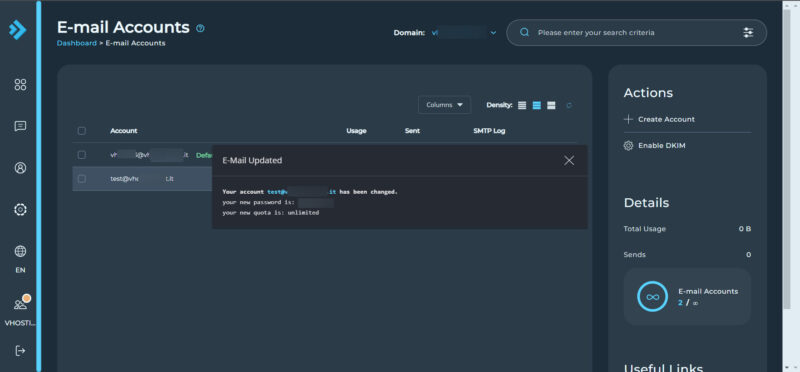Click the magnifier search icon
The width and height of the screenshot is (800, 372).
click(x=524, y=33)
